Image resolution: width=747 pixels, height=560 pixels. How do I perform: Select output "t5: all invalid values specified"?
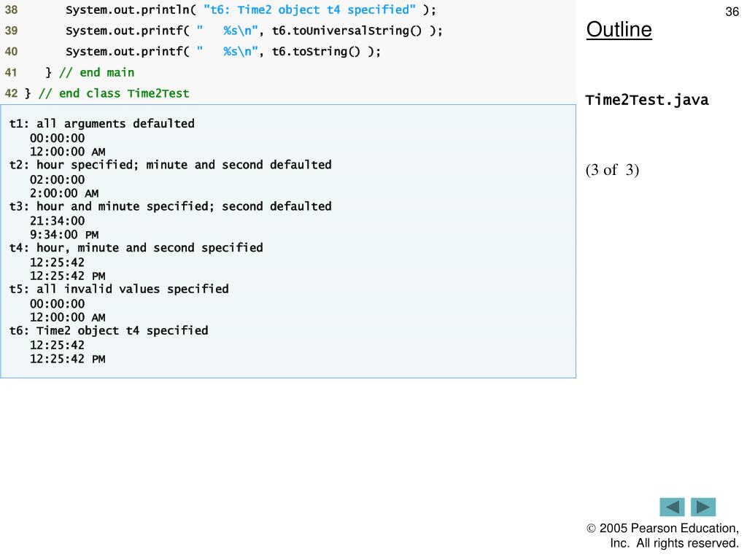click(119, 289)
